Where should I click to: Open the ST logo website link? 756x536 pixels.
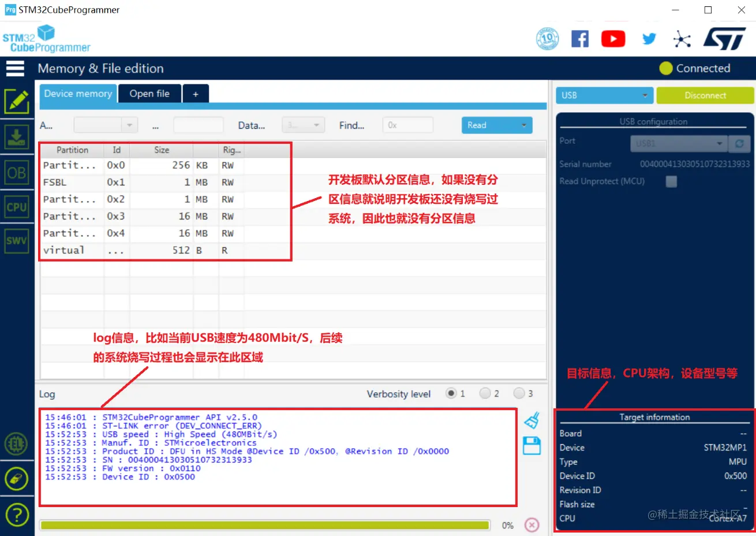pos(724,39)
